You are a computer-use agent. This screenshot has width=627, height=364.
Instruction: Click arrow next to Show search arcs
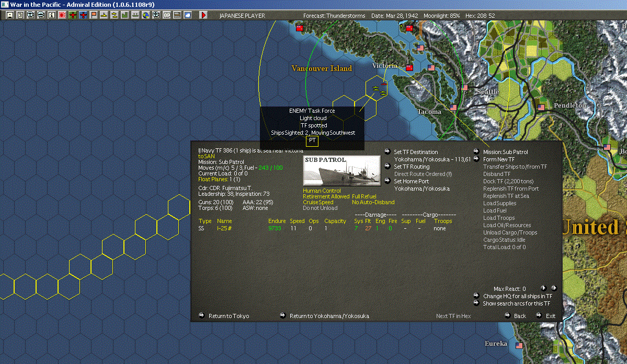(476, 303)
